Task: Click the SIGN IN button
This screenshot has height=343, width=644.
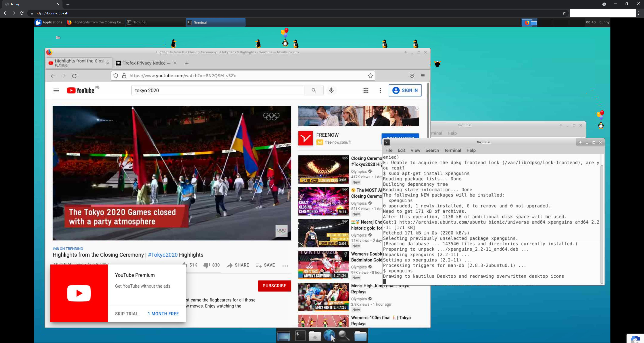Action: (405, 90)
